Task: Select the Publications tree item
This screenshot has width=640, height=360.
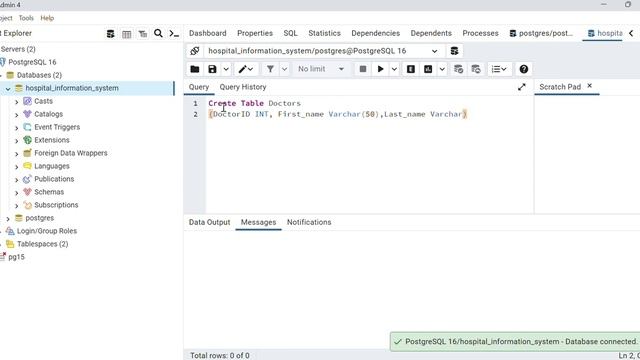Action: (x=54, y=179)
